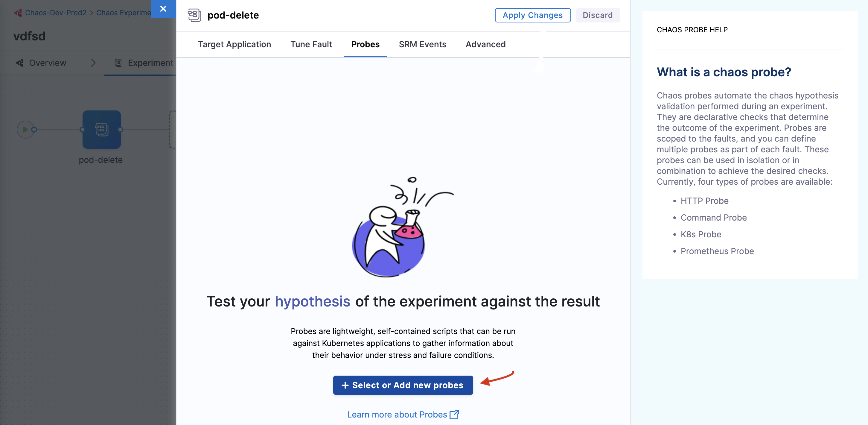Open the SRM Events tab
Screen dimensions: 868x425
pos(422,44)
